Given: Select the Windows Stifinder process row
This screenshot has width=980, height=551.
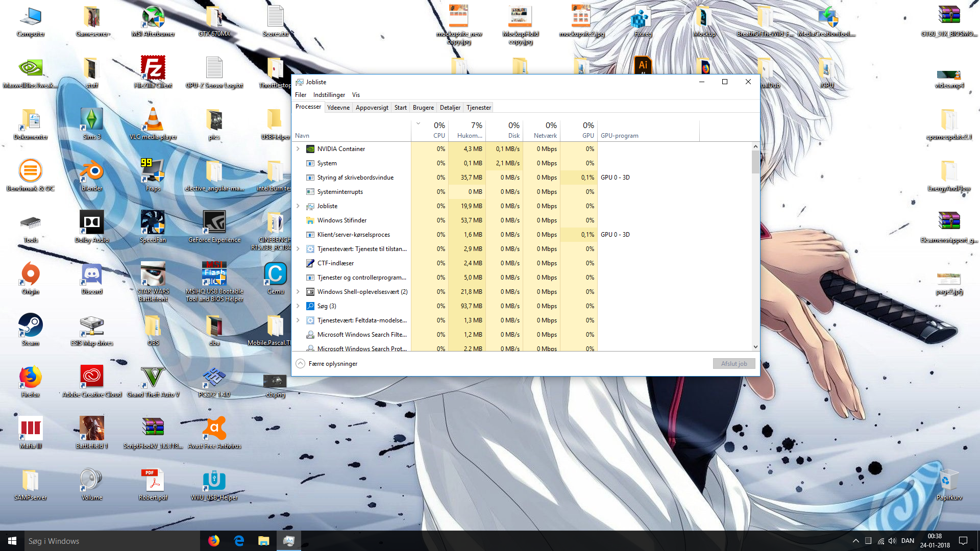Looking at the screenshot, I should pos(522,220).
